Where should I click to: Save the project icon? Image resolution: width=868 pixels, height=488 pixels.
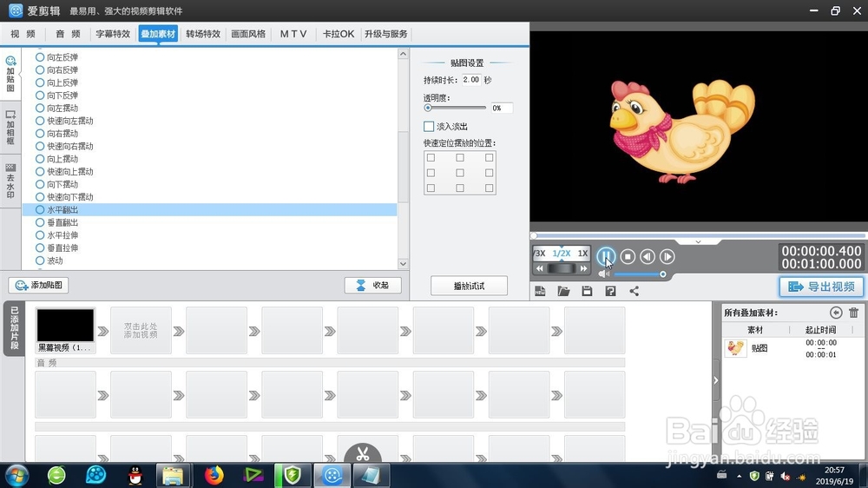click(587, 291)
